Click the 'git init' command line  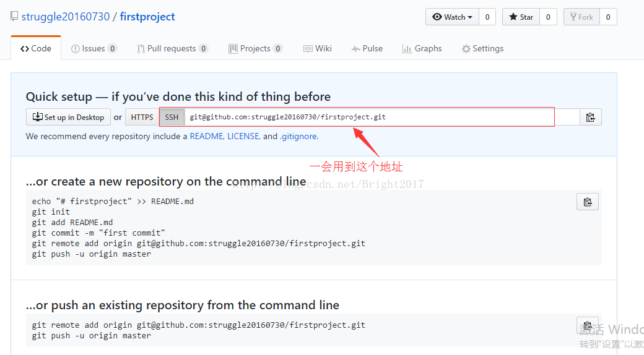[51, 212]
